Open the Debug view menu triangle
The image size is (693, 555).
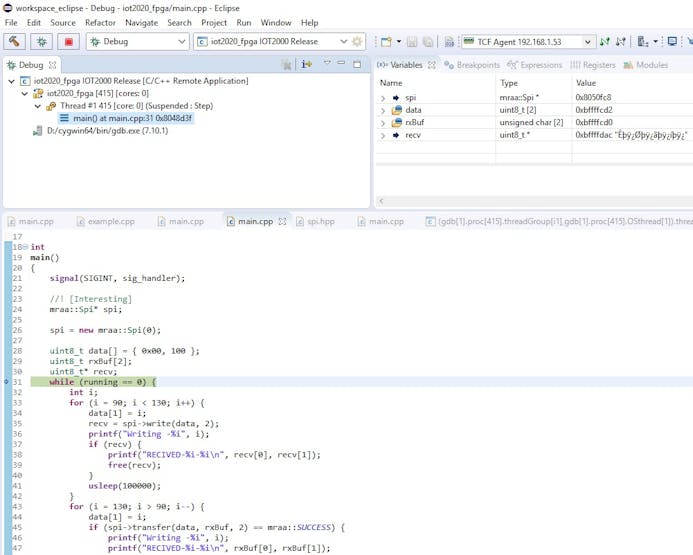pos(327,64)
